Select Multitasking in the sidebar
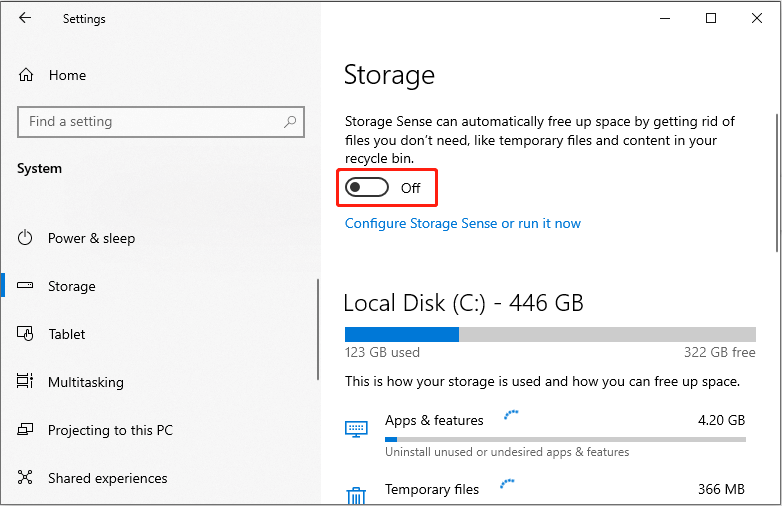This screenshot has height=506, width=782. (x=86, y=382)
